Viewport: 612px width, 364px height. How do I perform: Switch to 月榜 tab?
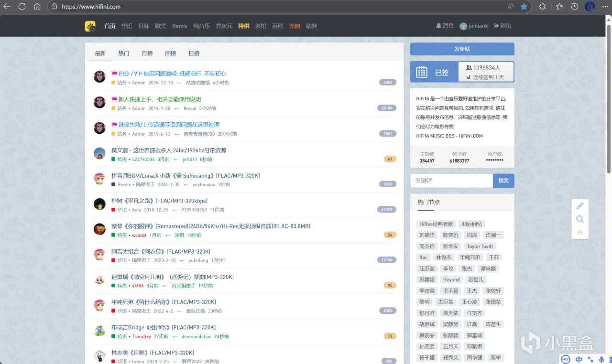pyautogui.click(x=147, y=54)
